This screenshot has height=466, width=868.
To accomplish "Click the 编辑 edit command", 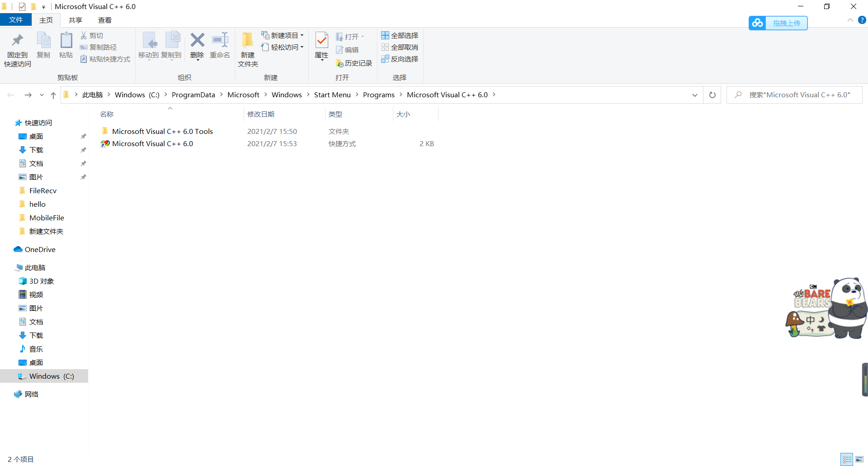I will pyautogui.click(x=347, y=50).
